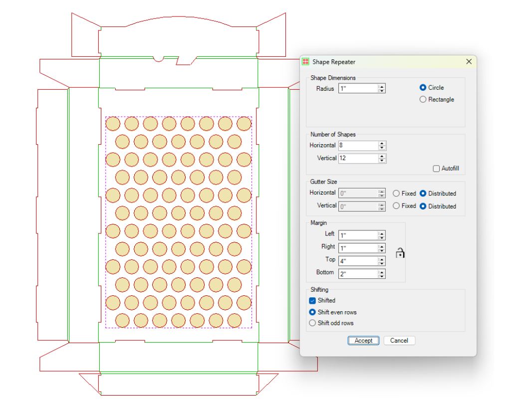This screenshot has width=524, height=420.
Task: Increase the Top margin value
Action: tap(382, 258)
